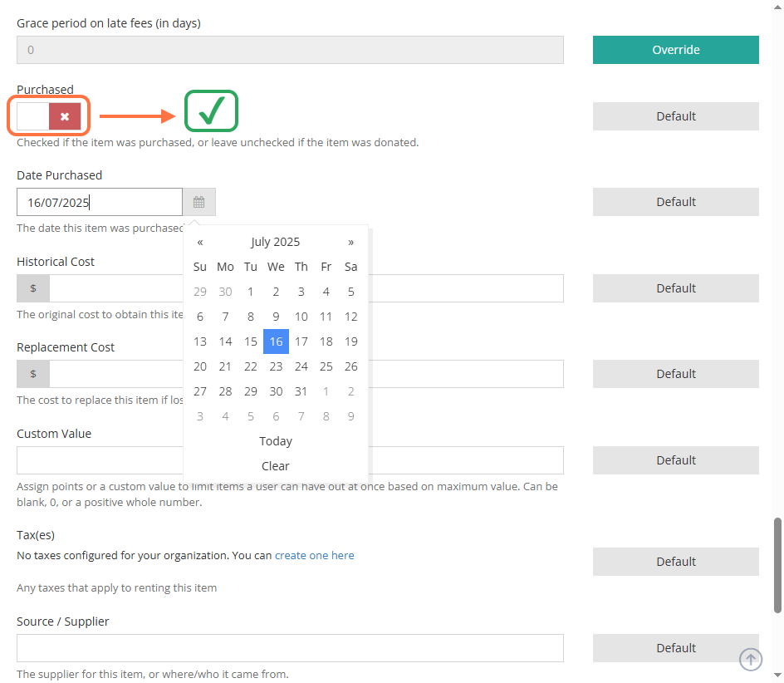Screen dimensions: 784x683
Task: Click the Default button for Tax(es)
Action: tap(675, 562)
